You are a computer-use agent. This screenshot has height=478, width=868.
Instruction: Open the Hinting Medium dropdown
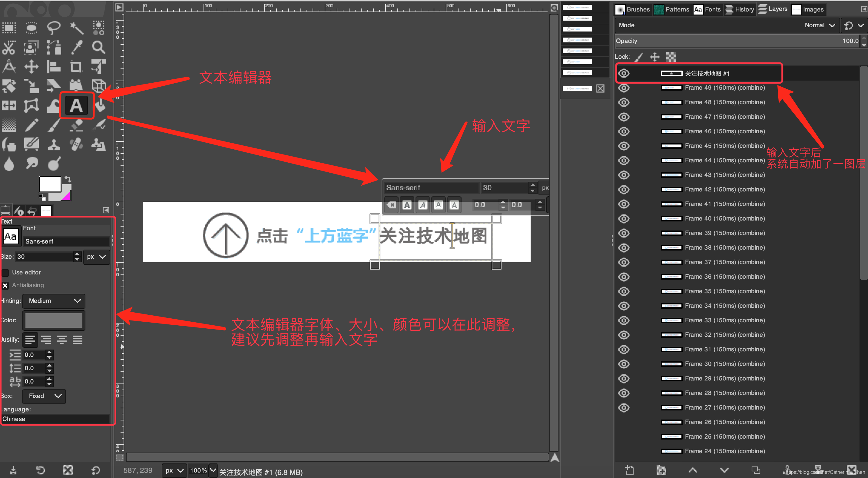(54, 301)
